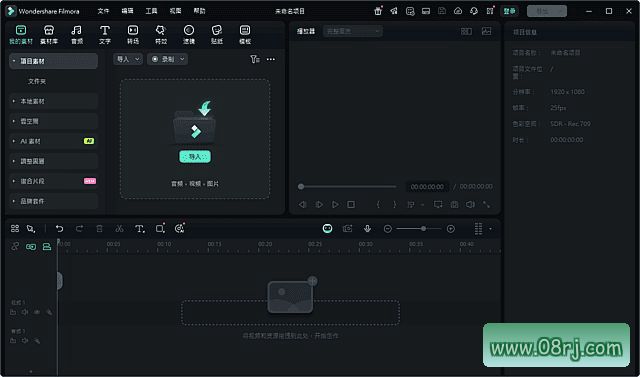Open the 模板 templates tab
Screen dimensions: 640x377
245,34
